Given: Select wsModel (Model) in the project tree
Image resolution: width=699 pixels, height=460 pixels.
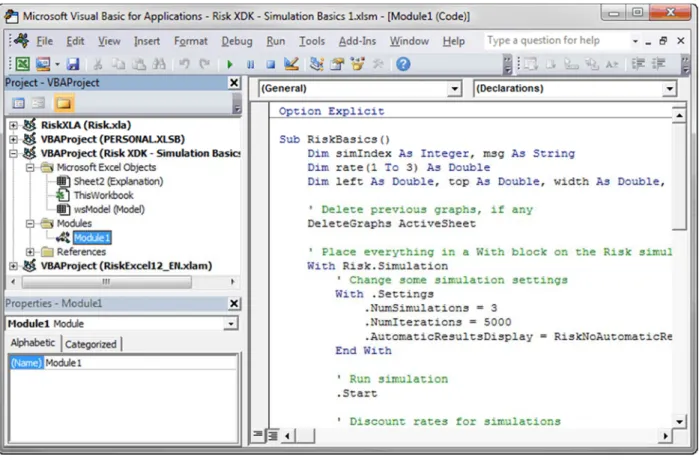Looking at the screenshot, I should tap(109, 209).
